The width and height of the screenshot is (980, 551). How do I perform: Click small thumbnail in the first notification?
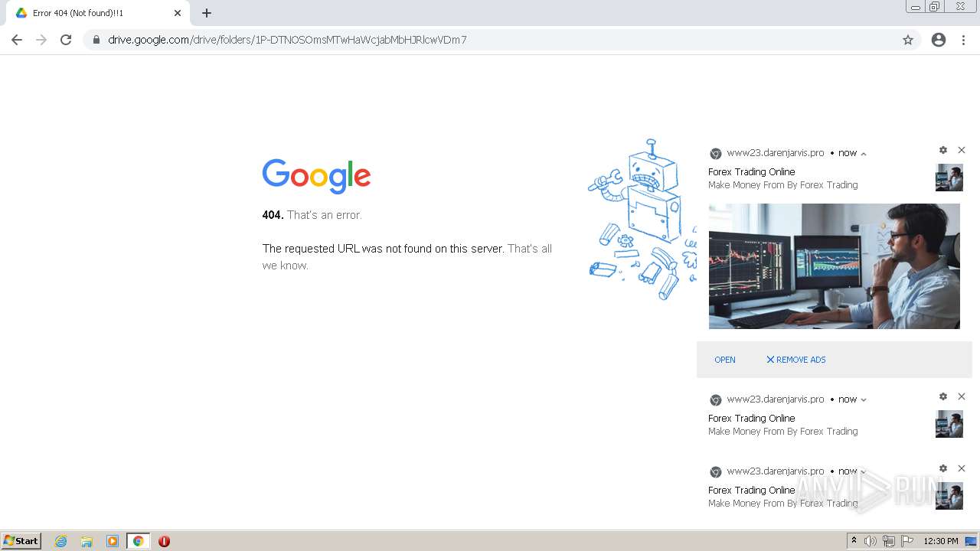pos(949,178)
